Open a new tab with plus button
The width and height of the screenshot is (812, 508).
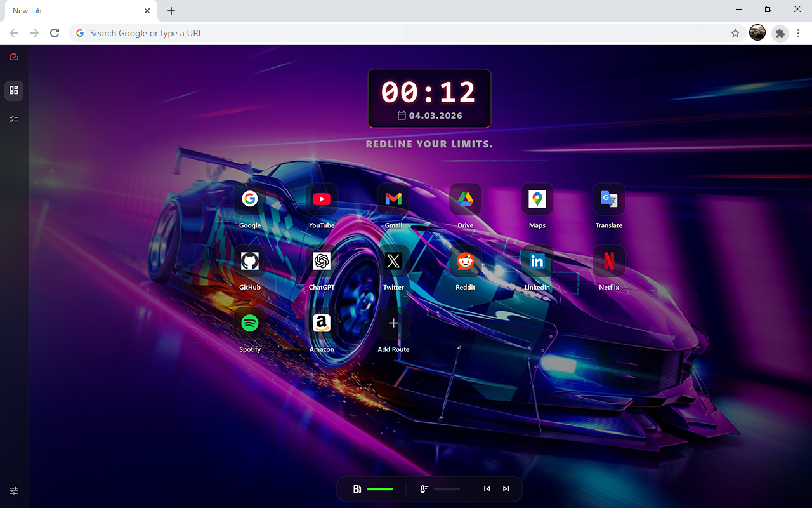(x=171, y=11)
